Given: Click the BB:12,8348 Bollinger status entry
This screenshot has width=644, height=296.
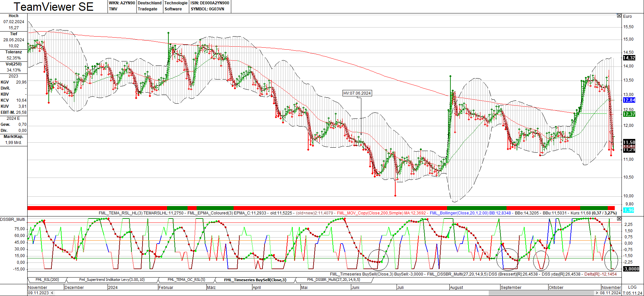Looking at the screenshot, I should [500, 213].
